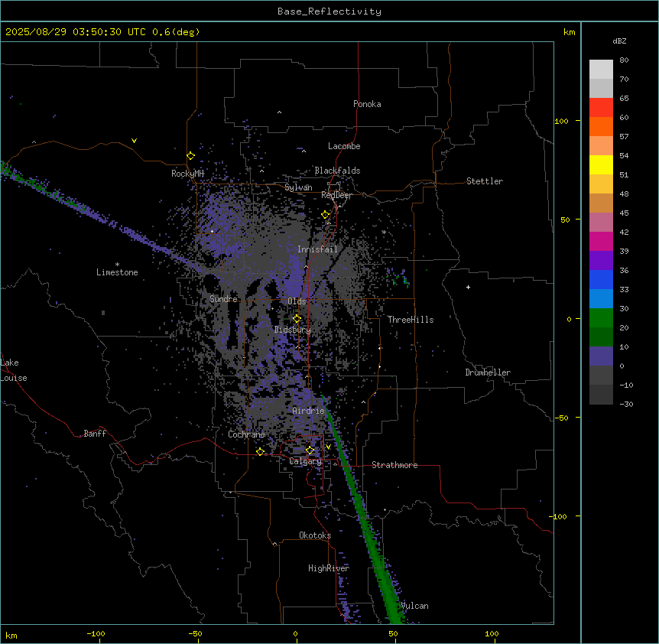Viewport: 659px width, 644px height.
Task: Click the Innisfail town label
Action: point(317,249)
